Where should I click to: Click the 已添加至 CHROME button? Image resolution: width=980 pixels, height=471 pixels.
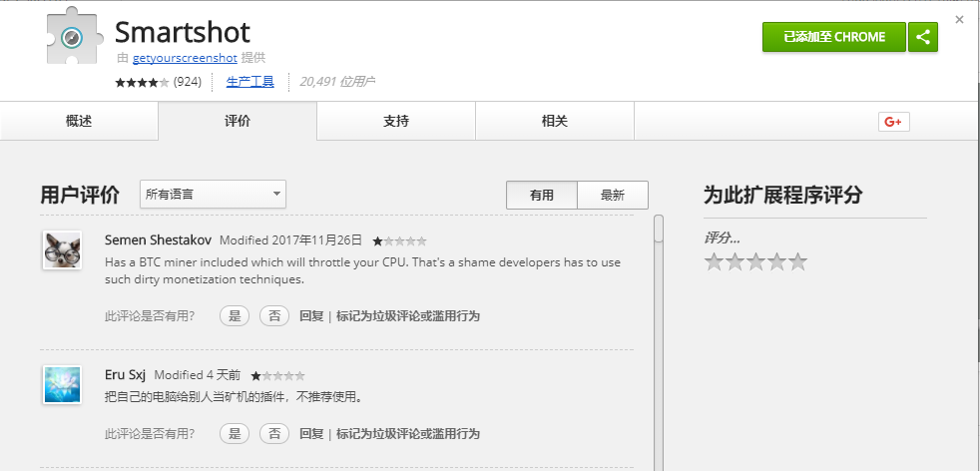click(x=833, y=37)
